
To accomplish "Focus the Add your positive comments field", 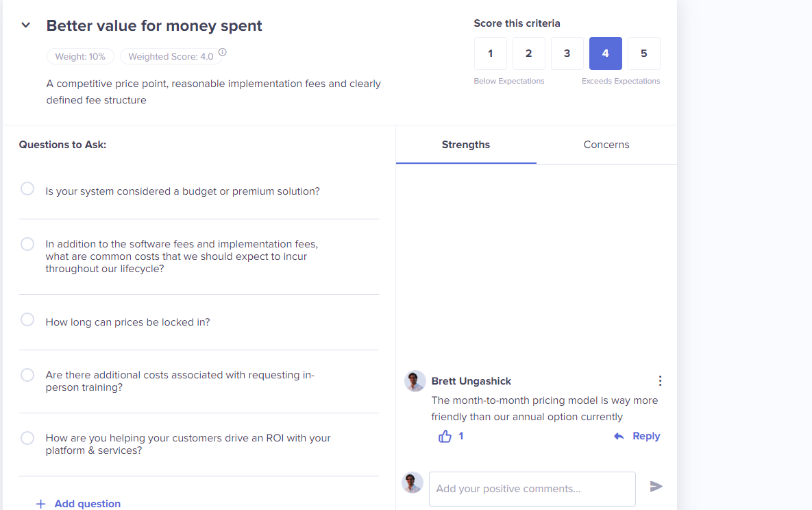I will pos(532,489).
